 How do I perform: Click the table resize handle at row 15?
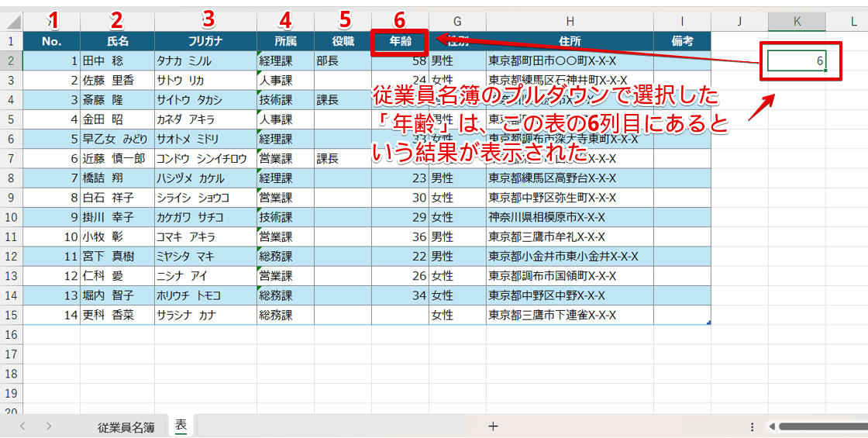tap(709, 322)
